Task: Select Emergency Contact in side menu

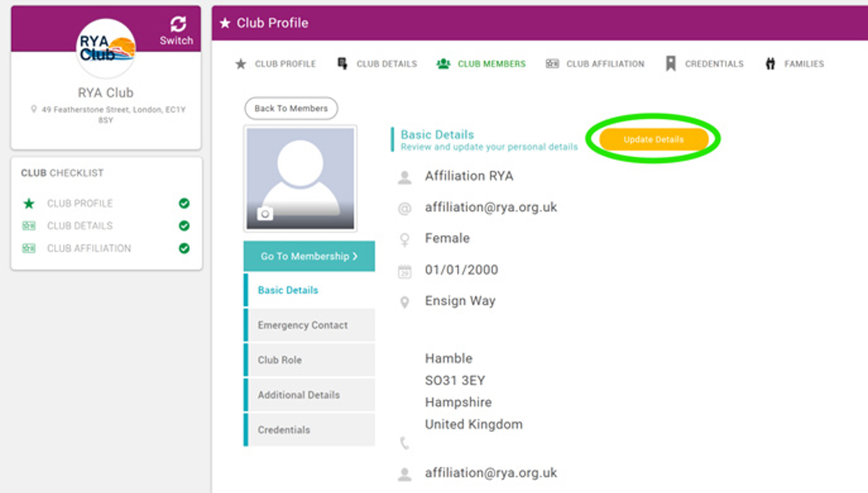Action: (x=309, y=325)
